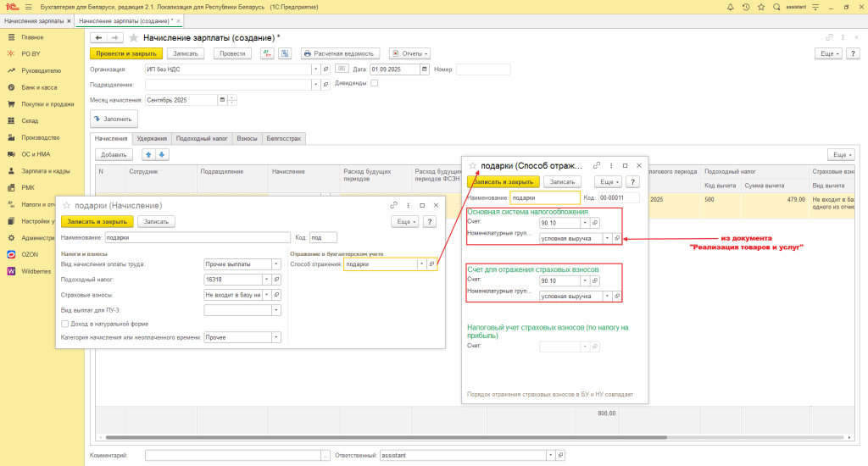Screen dimensions: 868x466
Task: Open the Подразделение field open-form icon
Action: (x=326, y=85)
